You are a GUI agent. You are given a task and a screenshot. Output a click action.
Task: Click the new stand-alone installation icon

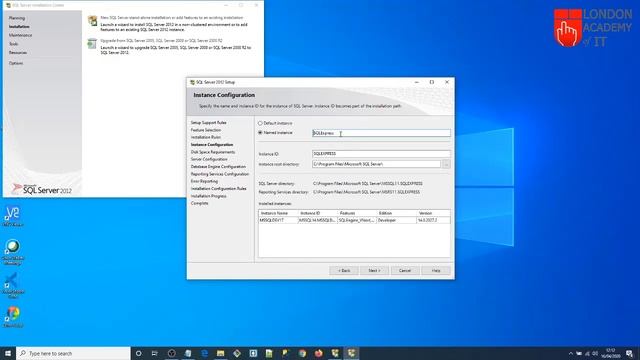coord(93,20)
